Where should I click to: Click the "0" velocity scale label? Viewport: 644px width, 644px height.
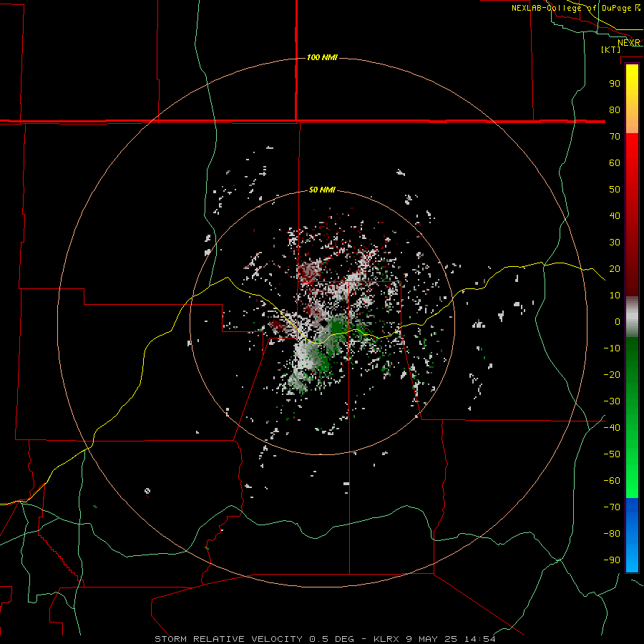(618, 322)
